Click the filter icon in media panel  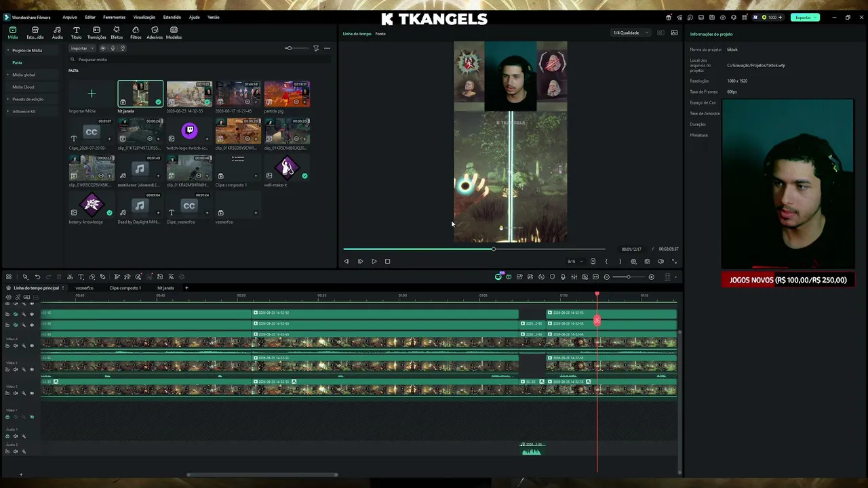[316, 48]
